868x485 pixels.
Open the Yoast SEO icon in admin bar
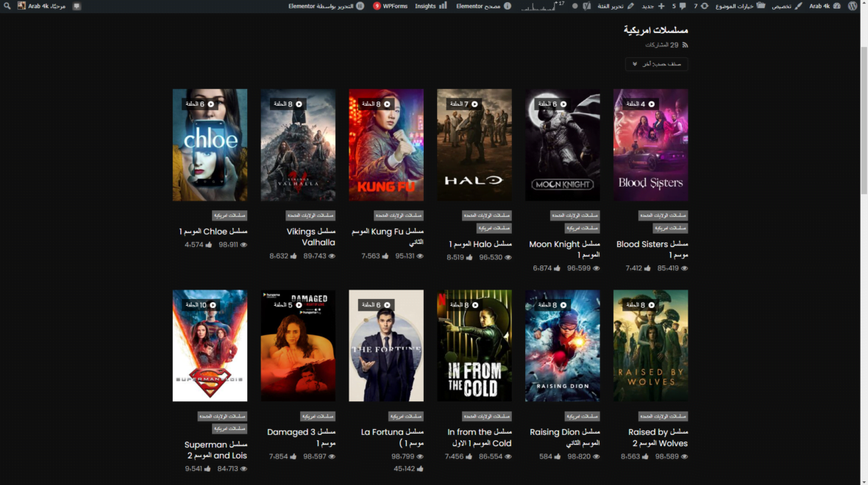coord(586,6)
